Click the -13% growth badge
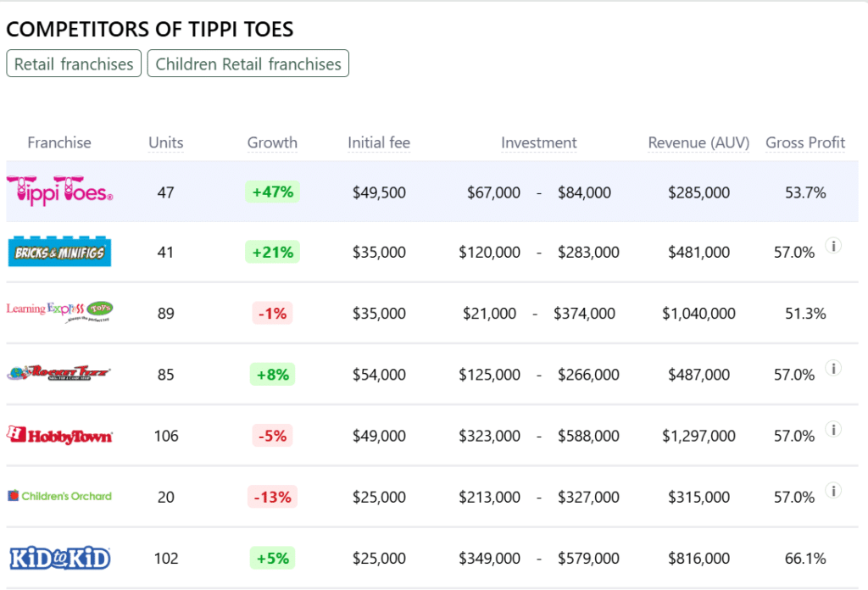This screenshot has width=868, height=590. point(272,497)
